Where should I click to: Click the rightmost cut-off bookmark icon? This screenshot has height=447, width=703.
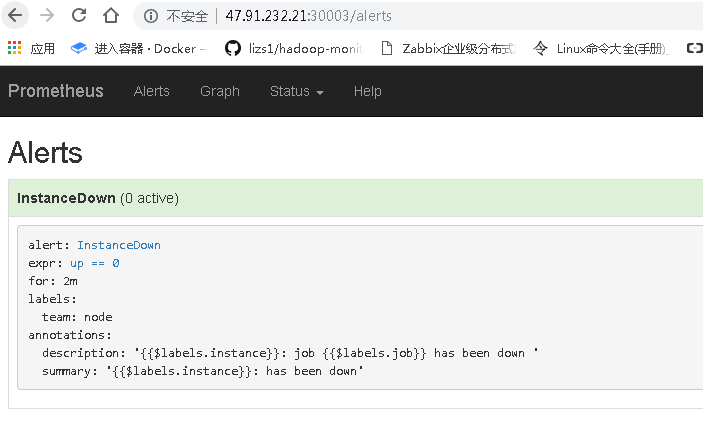tap(694, 48)
